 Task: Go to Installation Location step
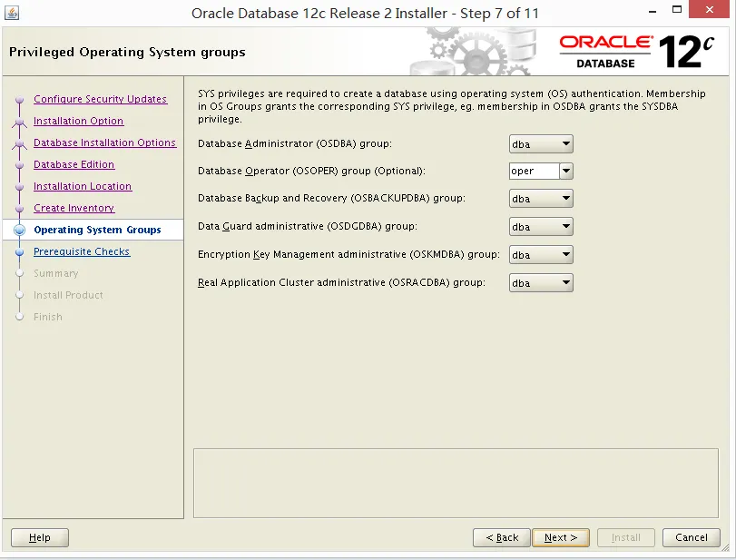(x=83, y=186)
